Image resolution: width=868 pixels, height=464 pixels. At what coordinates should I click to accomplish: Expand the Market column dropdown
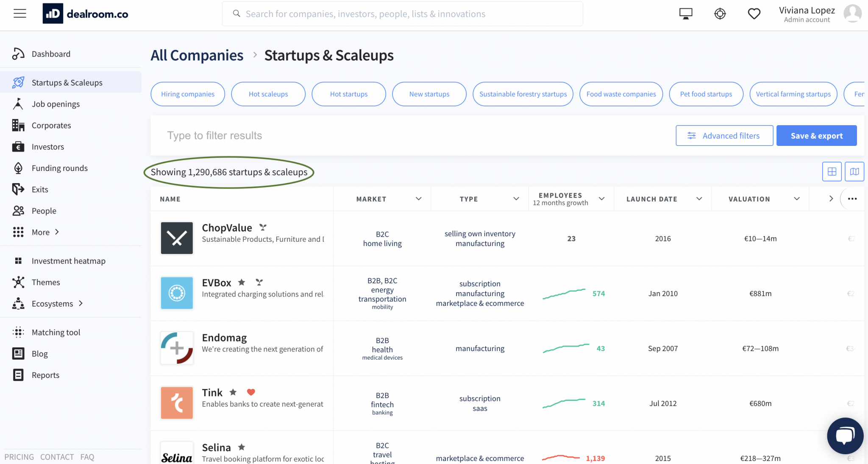[418, 199]
